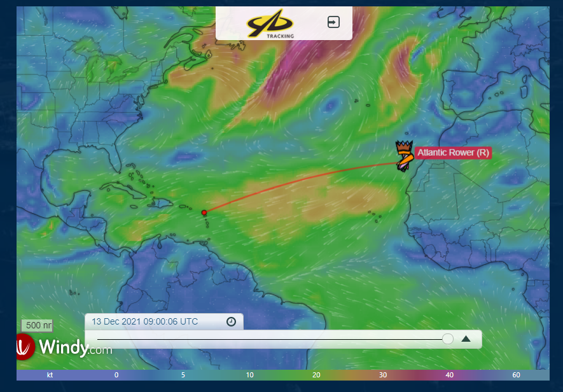Click the red Windy.com circular logo
This screenshot has height=392, width=563.
tap(25, 347)
